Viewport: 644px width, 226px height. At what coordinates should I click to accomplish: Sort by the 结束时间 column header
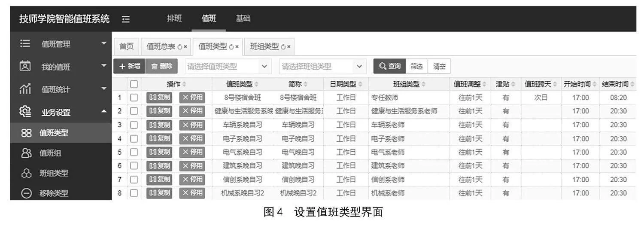tap(618, 84)
